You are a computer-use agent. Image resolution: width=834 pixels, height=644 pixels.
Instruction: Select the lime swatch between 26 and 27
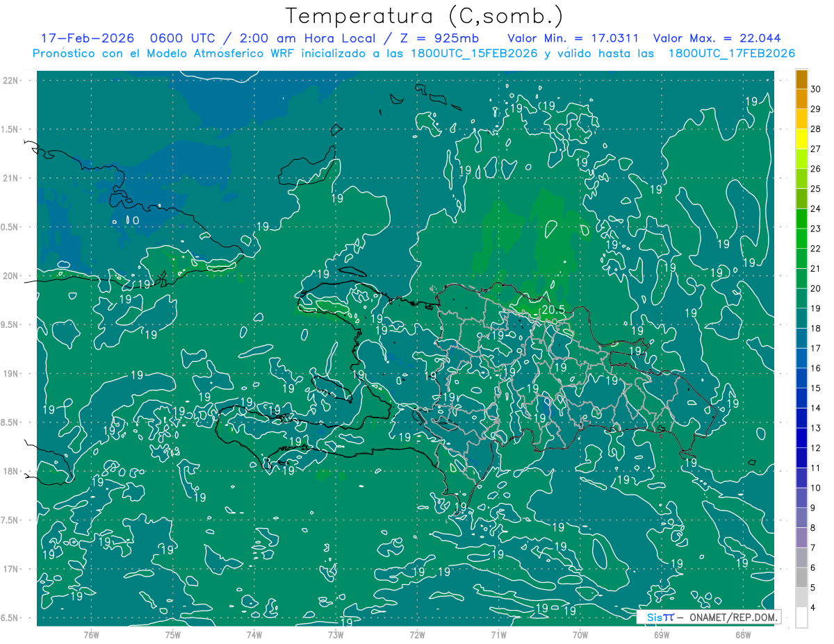point(801,159)
